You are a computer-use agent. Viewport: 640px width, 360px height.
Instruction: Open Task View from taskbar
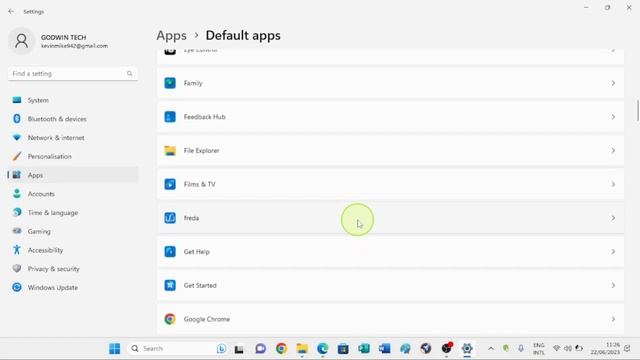(239, 349)
